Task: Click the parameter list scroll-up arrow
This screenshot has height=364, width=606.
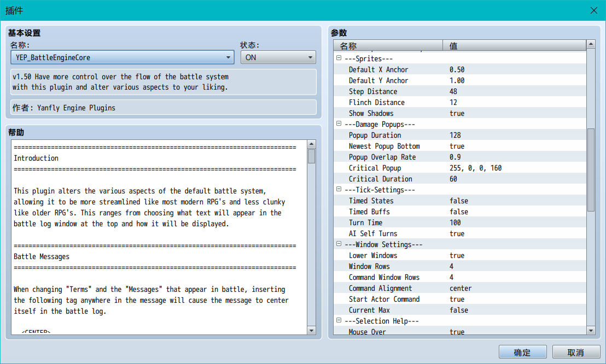Action: (x=591, y=44)
